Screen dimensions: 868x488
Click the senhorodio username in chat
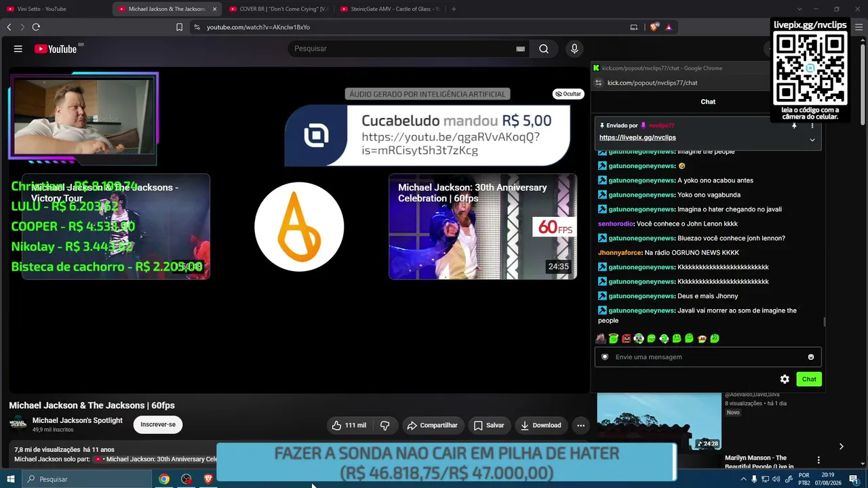click(x=616, y=224)
